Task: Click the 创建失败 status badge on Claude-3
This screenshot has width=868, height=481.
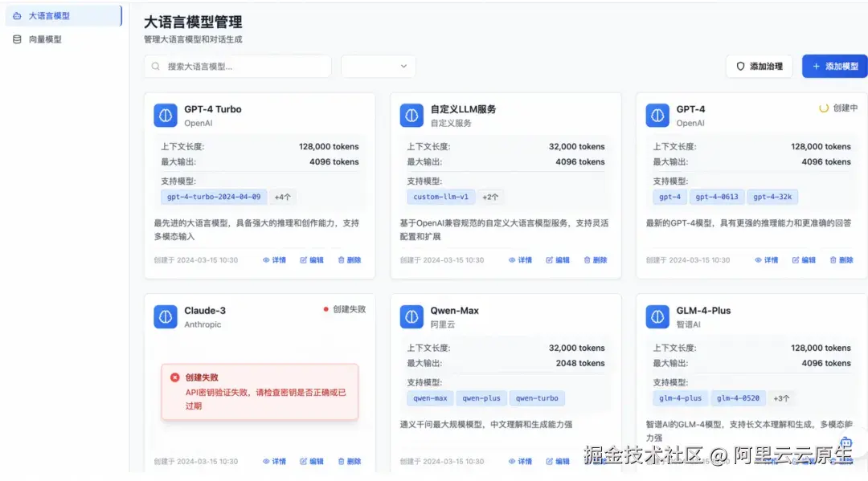Action: pos(344,309)
